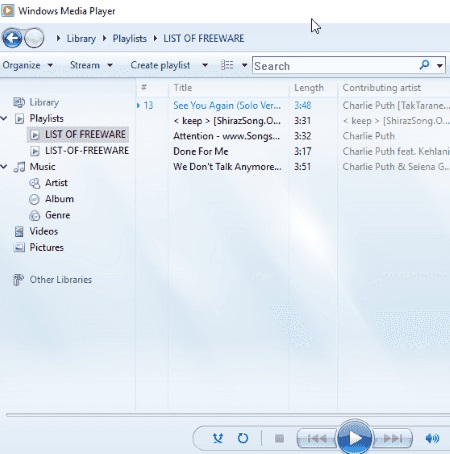This screenshot has width=450, height=454.
Task: Collapse the Playlists tree node
Action: point(4,118)
